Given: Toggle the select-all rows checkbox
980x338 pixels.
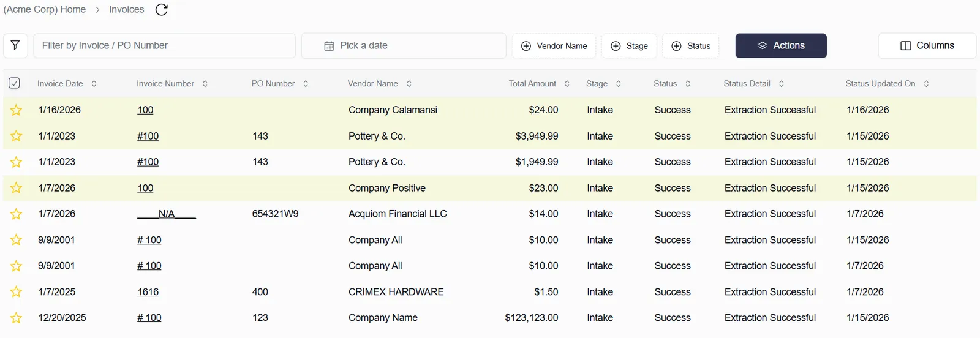Looking at the screenshot, I should [x=15, y=83].
